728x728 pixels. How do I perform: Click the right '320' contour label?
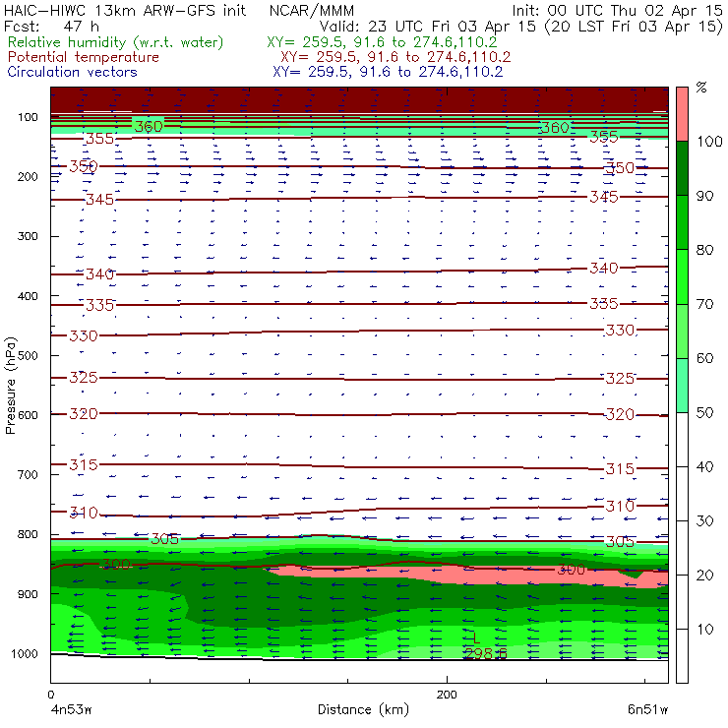[620, 414]
